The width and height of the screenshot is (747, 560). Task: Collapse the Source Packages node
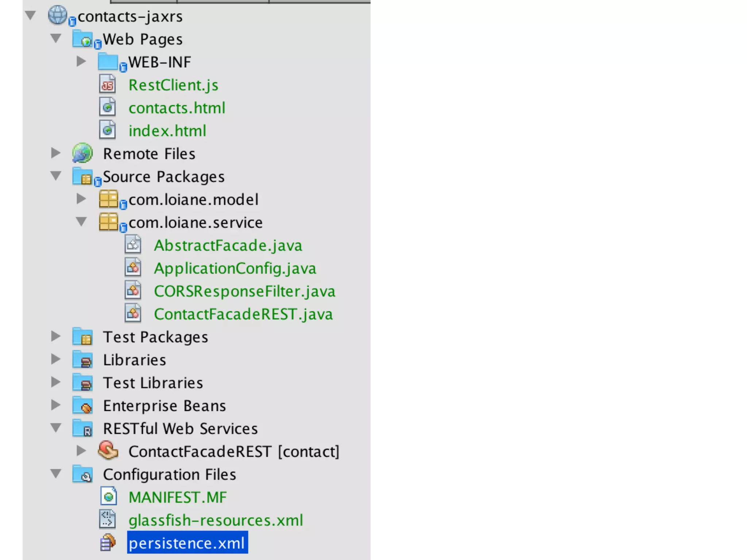(x=56, y=176)
